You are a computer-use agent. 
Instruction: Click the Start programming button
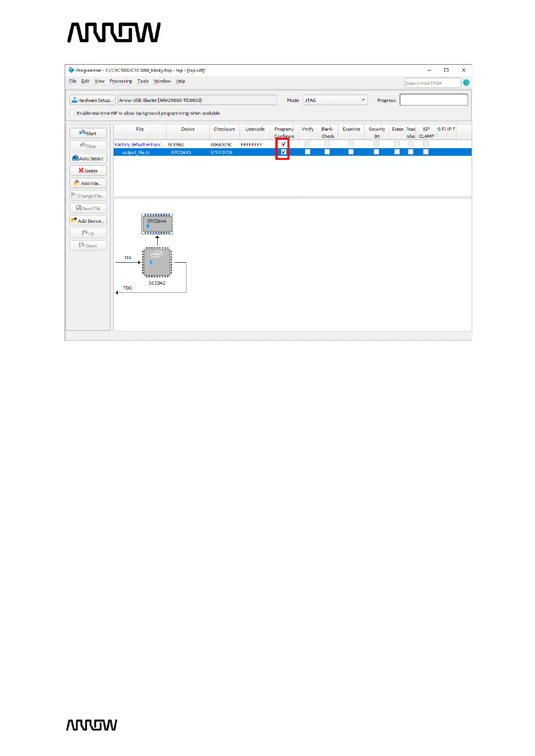[x=88, y=133]
